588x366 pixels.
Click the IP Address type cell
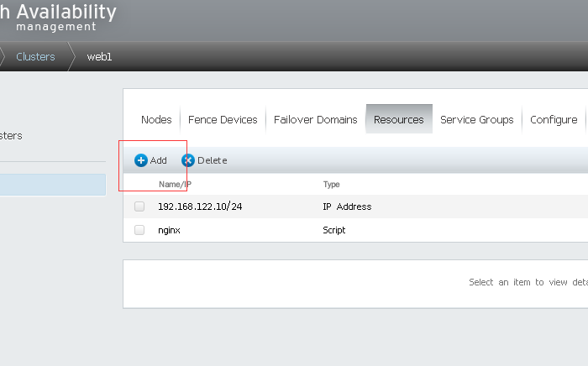point(347,207)
